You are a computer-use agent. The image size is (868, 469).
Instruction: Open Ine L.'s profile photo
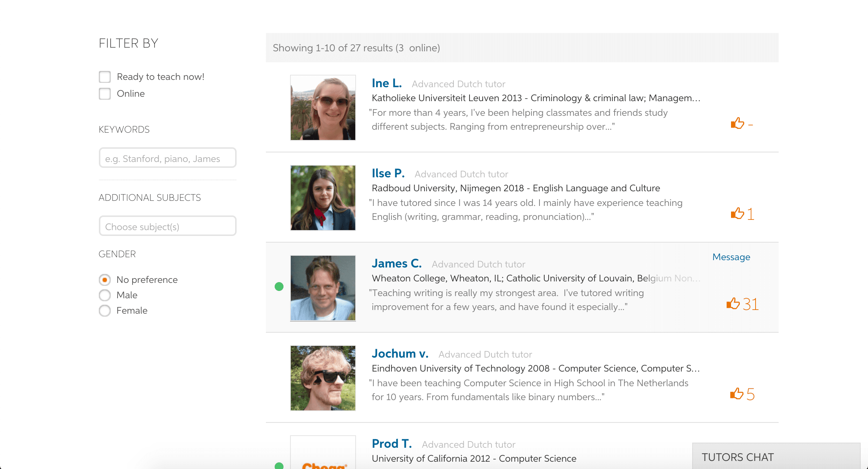tap(323, 107)
